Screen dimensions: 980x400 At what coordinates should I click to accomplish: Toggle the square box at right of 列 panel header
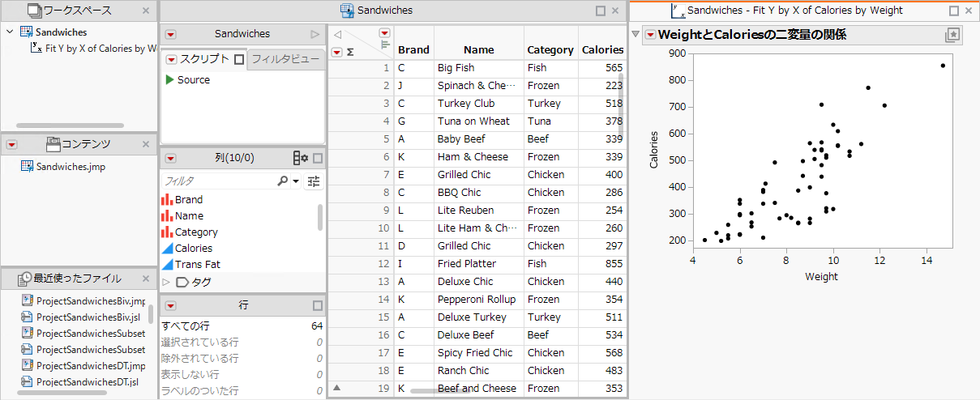point(318,158)
